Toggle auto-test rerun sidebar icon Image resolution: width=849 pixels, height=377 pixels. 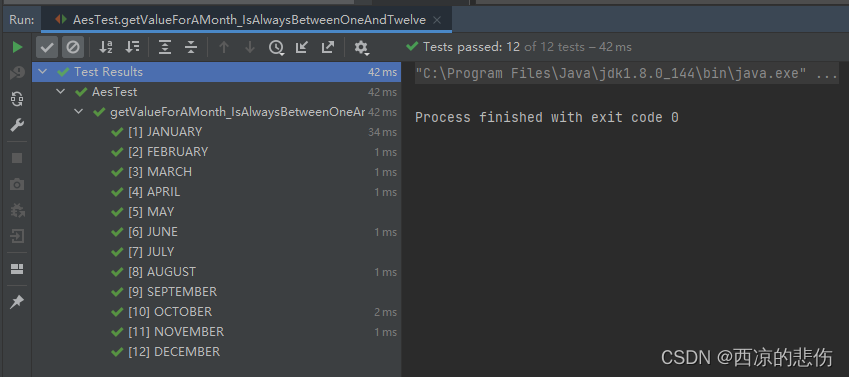(x=17, y=99)
